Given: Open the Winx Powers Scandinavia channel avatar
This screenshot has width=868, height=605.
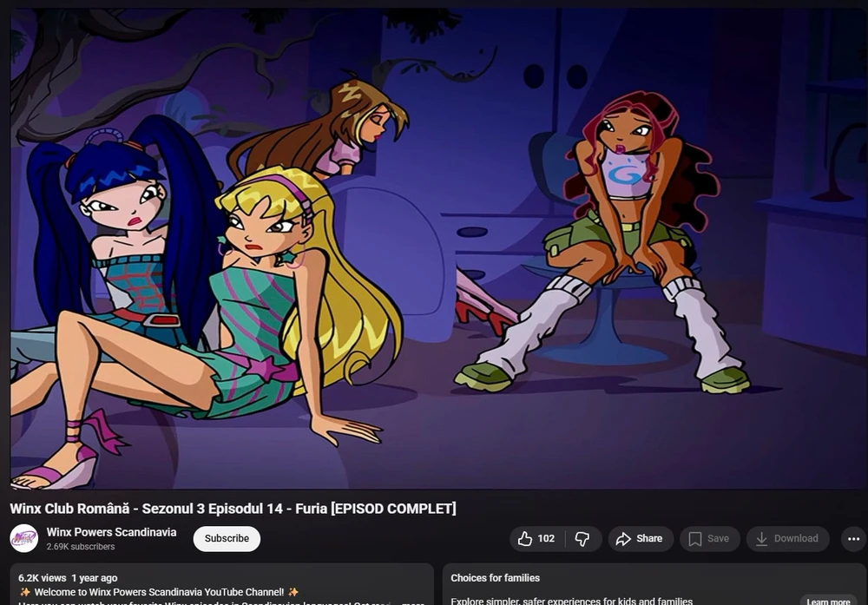Looking at the screenshot, I should click(23, 538).
